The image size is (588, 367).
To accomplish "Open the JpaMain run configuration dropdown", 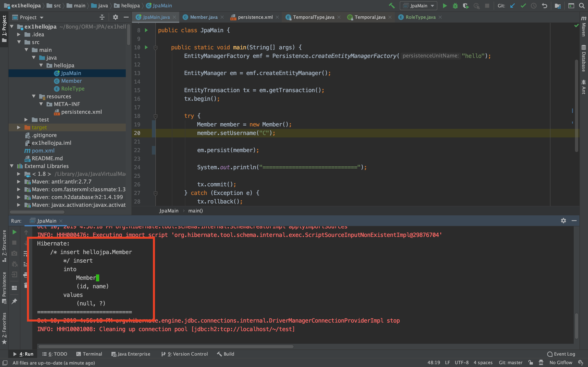I will [x=418, y=6].
